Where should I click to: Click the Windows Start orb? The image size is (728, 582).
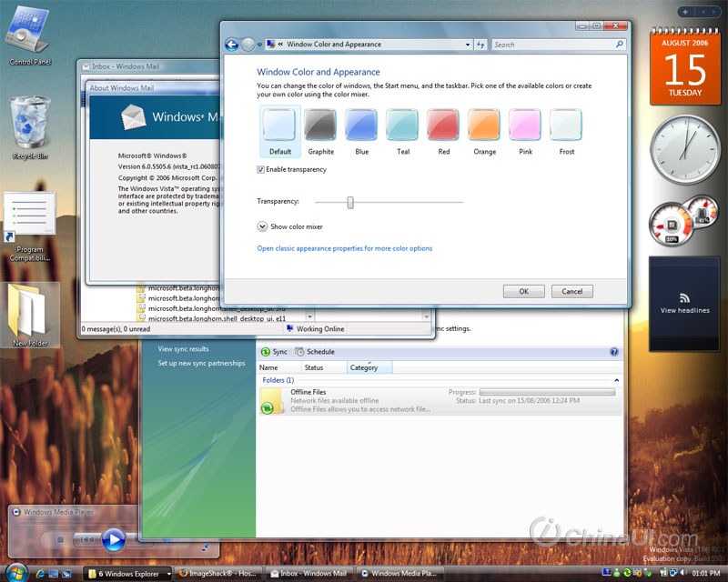[16, 573]
